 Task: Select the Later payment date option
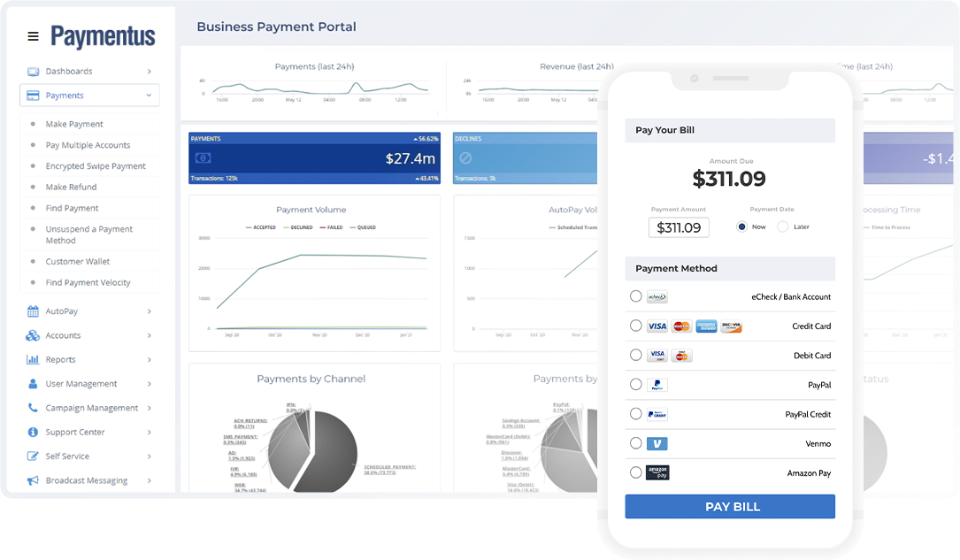point(782,226)
